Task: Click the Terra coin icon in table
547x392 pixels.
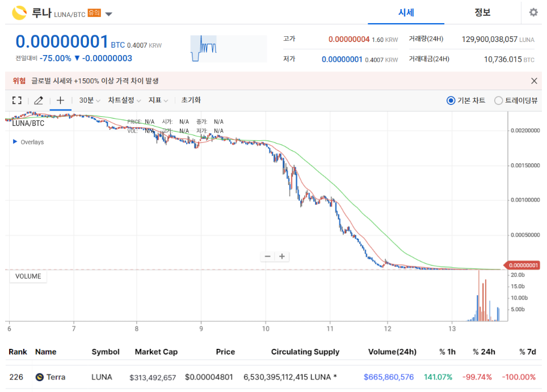Action: (x=40, y=377)
